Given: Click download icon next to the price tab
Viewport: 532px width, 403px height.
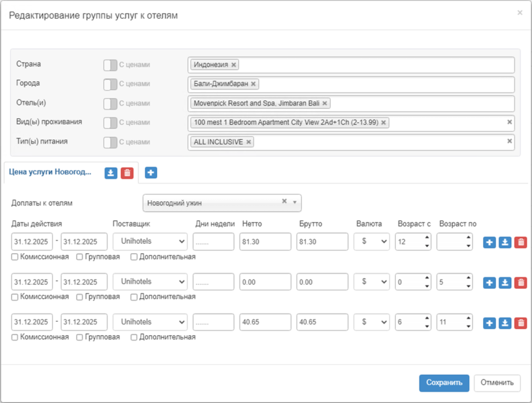Looking at the screenshot, I should (x=111, y=173).
